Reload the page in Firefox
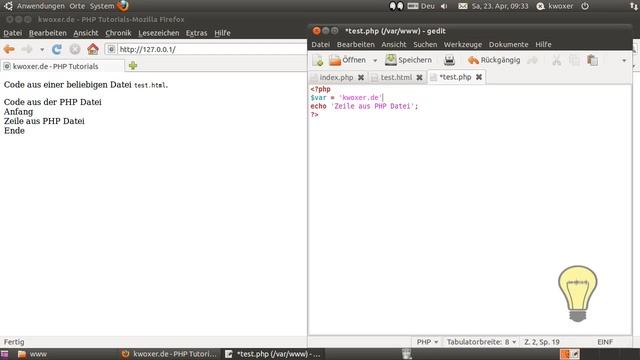Screen dimensions: 640x360 pos(57,49)
